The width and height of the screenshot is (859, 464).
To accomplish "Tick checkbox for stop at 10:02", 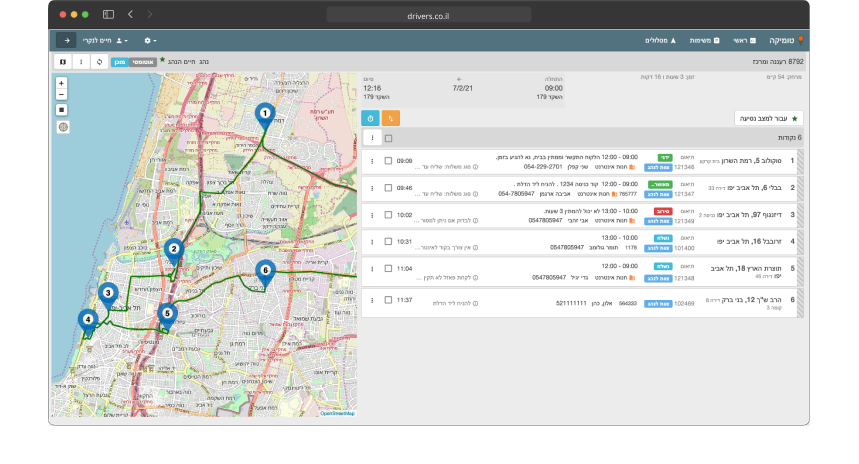I will tap(388, 215).
